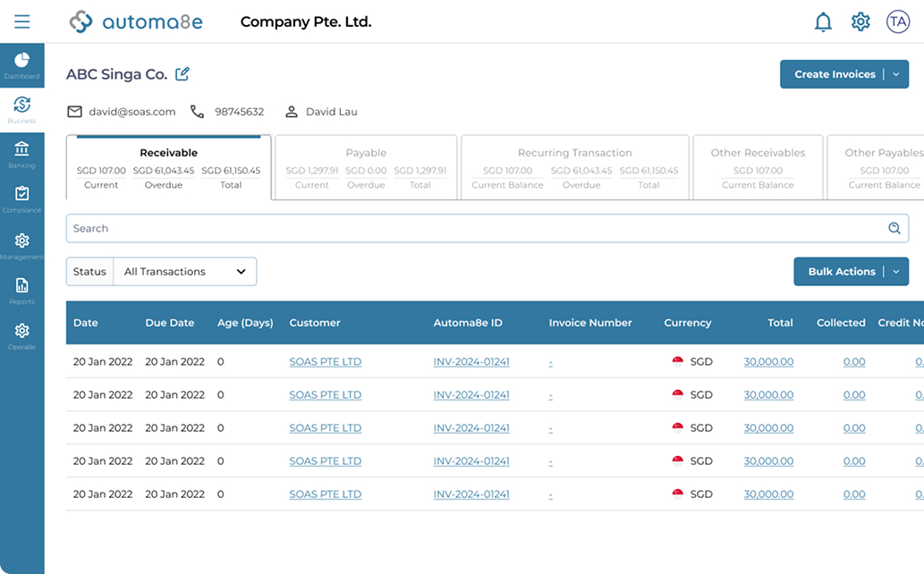
Task: Click the search magnifier icon
Action: [894, 228]
